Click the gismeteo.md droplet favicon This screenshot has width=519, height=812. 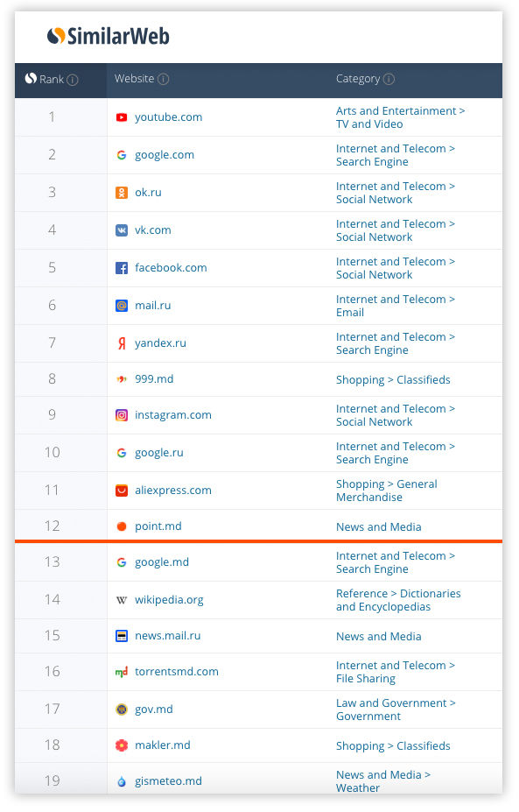[x=122, y=782]
